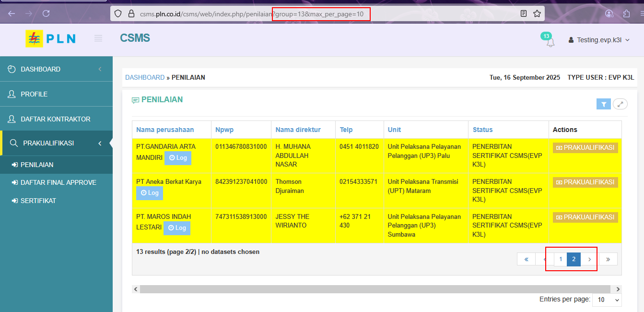Viewport: 644px width, 312px height.
Task: Click the PLN logo
Action: tap(50, 39)
